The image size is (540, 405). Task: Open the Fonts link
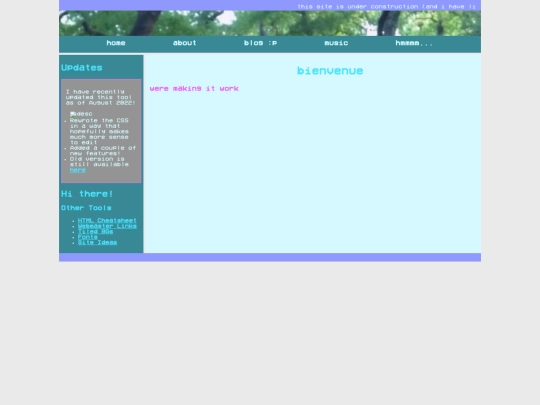(x=87, y=237)
